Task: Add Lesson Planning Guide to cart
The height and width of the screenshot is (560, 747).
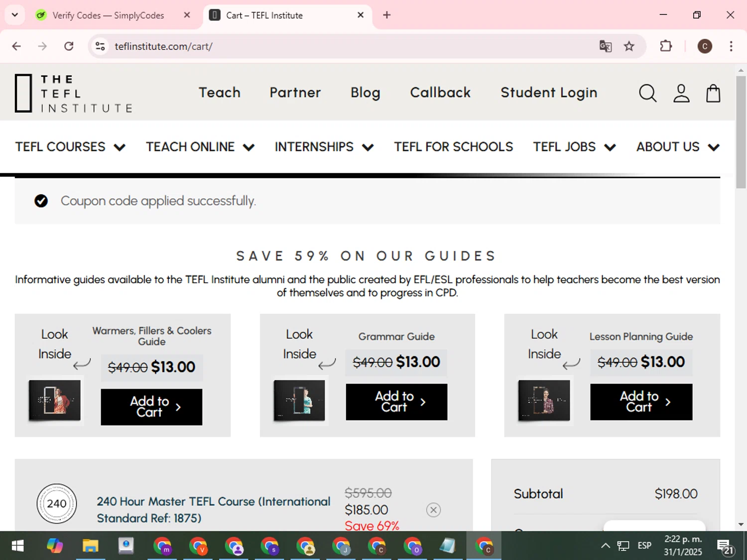Action: (x=641, y=402)
